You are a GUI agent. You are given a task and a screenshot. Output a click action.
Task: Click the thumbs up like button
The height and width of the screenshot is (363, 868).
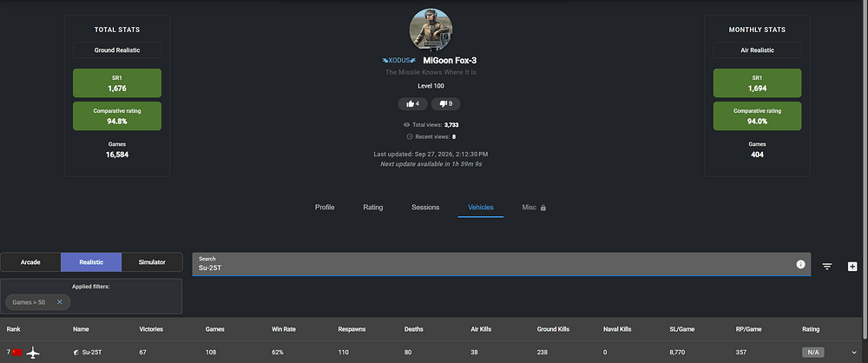412,103
